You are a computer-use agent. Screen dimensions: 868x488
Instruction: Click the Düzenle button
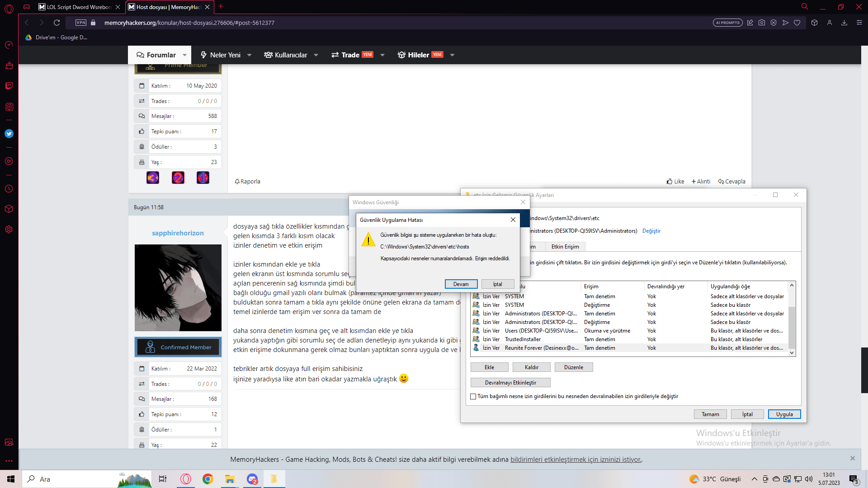574,367
